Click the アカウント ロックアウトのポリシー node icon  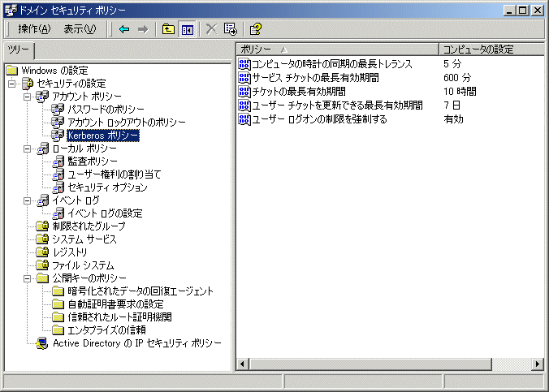58,123
